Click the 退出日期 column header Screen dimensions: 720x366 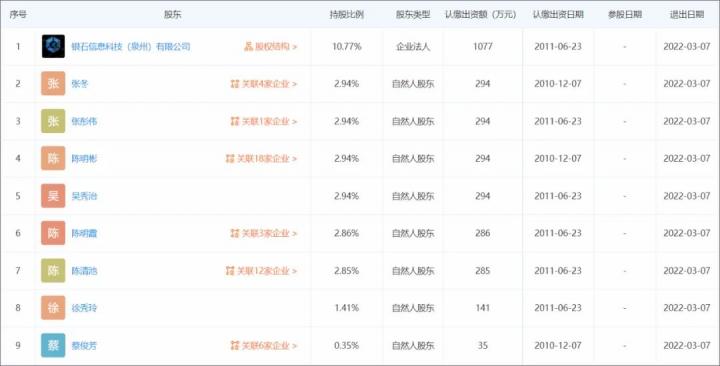pyautogui.click(x=686, y=14)
